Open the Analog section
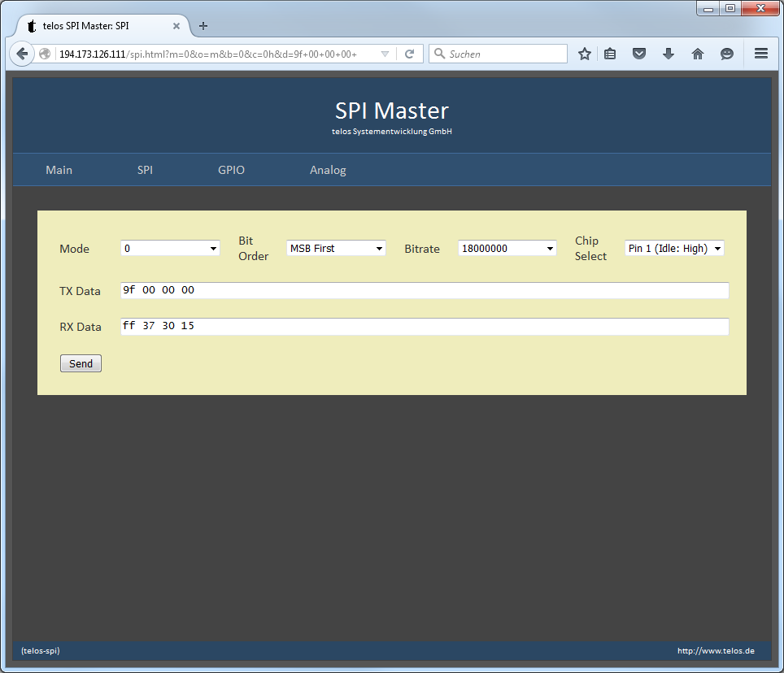 pos(328,170)
